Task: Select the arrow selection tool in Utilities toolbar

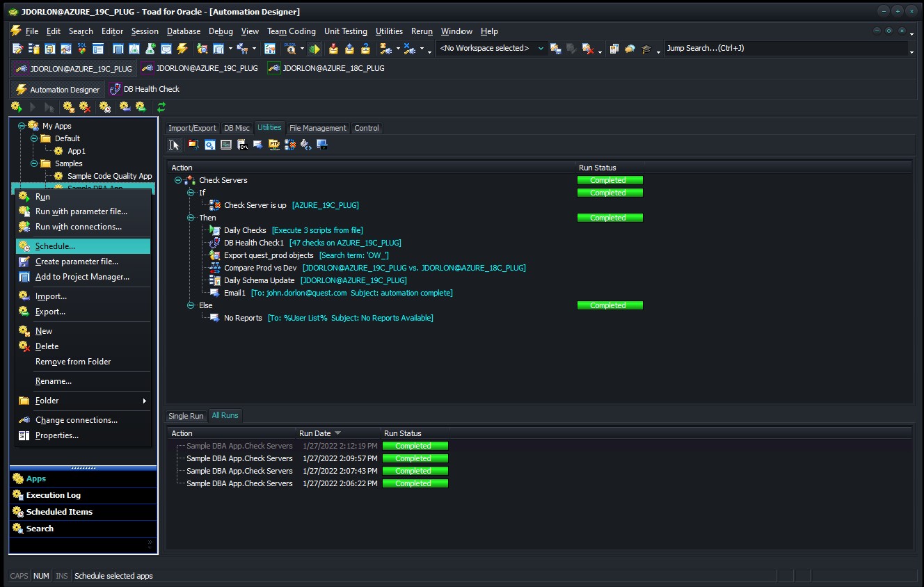Action: coord(175,145)
